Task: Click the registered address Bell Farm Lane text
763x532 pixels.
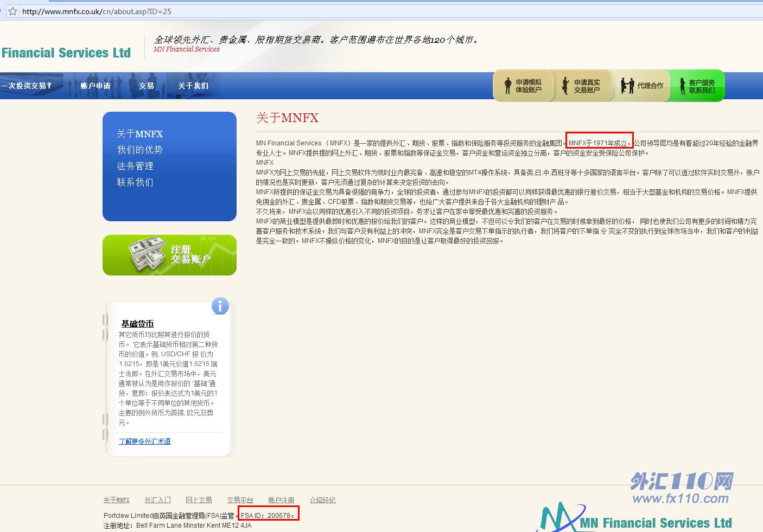Action: [x=194, y=525]
